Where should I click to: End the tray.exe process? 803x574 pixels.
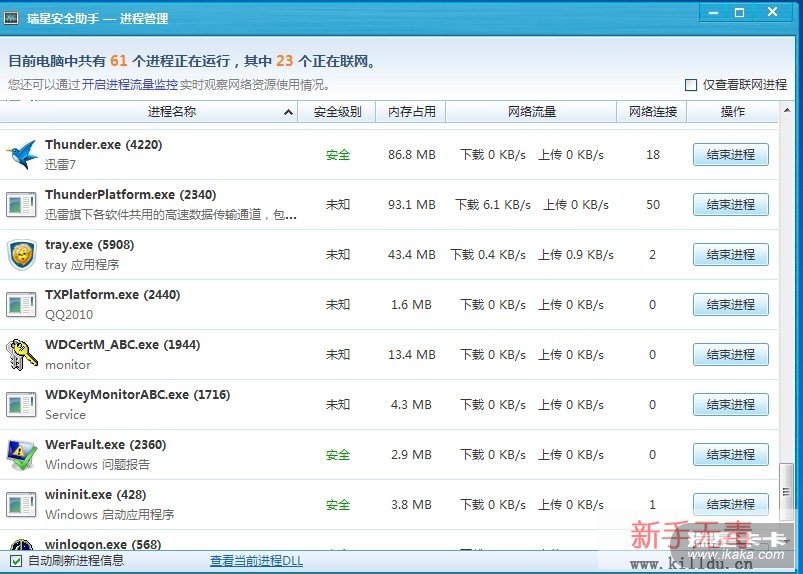731,254
